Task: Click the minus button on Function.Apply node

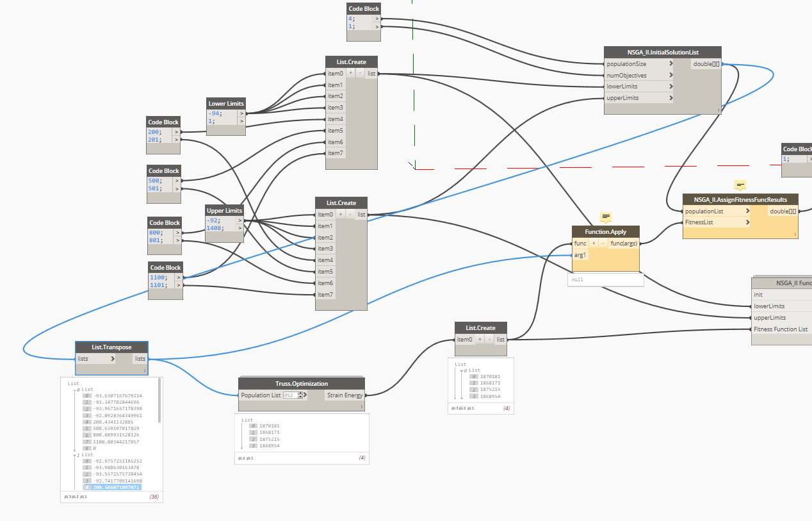Action: 603,244
